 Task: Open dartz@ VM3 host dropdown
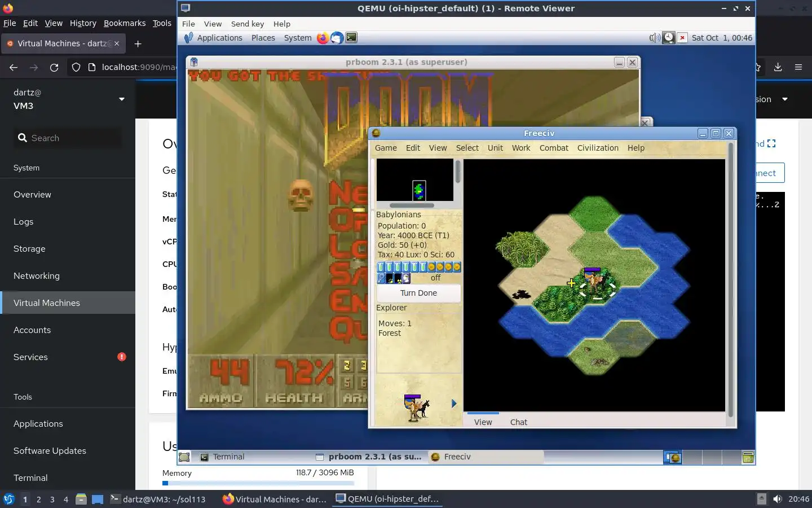(x=68, y=99)
